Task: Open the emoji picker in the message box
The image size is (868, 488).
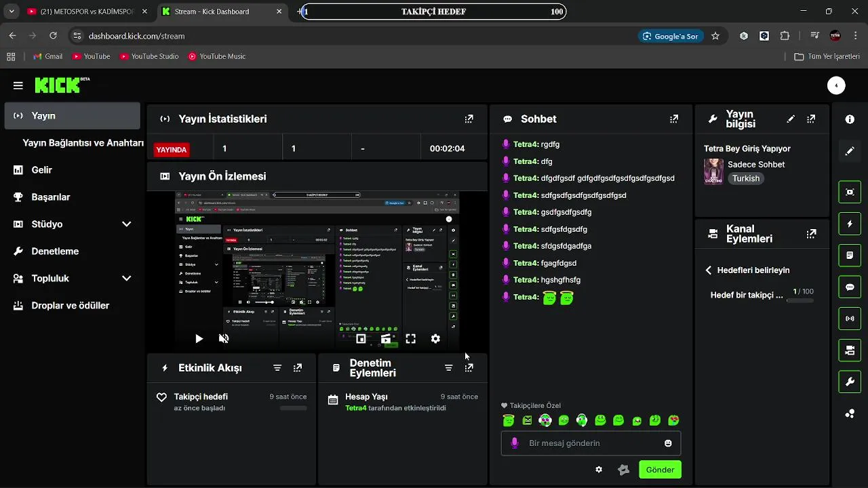Action: tap(668, 443)
